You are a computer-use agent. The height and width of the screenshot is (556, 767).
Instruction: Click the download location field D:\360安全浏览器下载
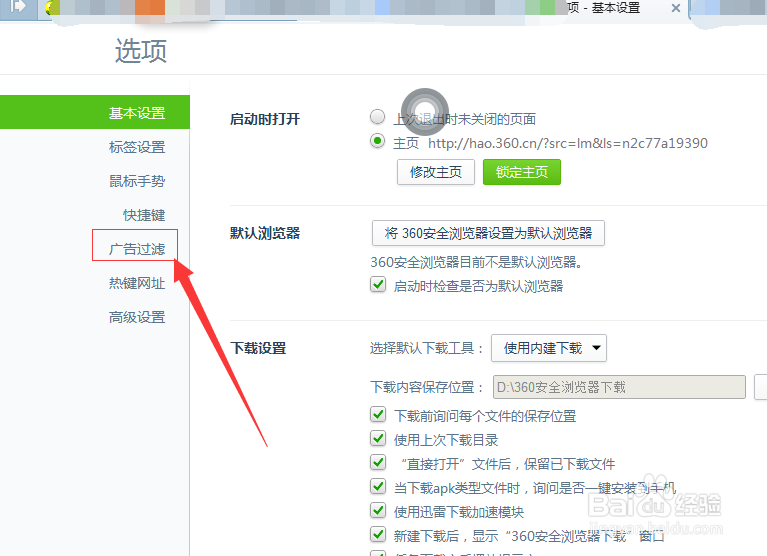point(619,387)
